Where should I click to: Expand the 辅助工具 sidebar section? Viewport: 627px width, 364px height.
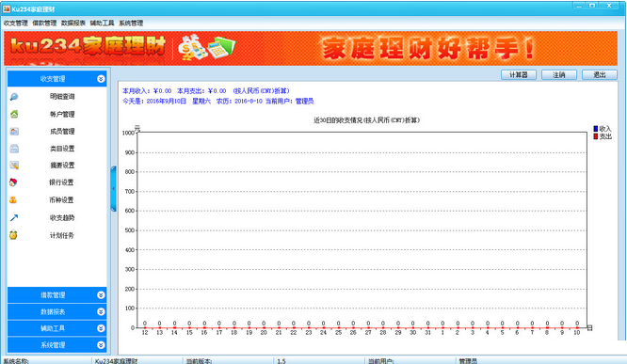point(56,328)
